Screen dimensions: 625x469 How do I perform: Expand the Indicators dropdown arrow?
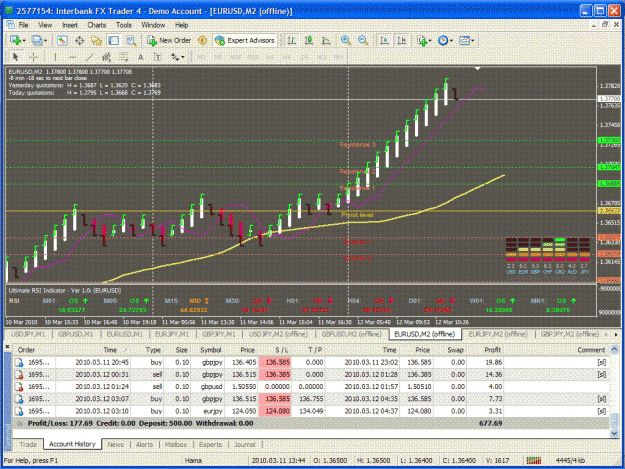430,41
